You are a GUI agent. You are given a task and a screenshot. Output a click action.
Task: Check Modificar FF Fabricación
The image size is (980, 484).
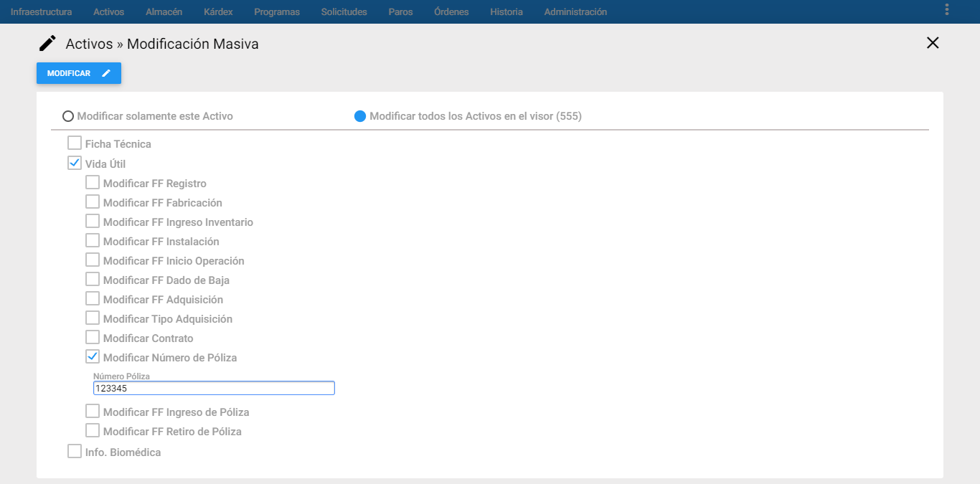[x=93, y=202]
